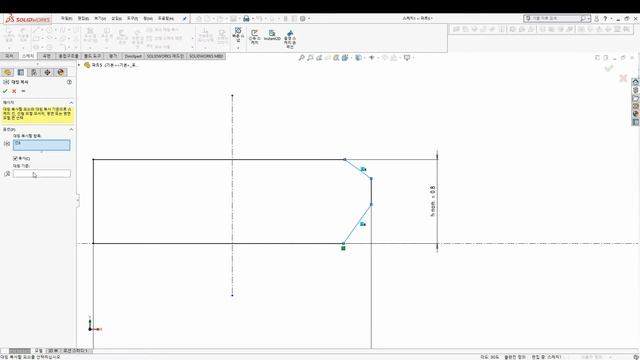Switch to the 3D Views bottom tab
Viewport: 640px width, 360px height.
pyautogui.click(x=53, y=351)
